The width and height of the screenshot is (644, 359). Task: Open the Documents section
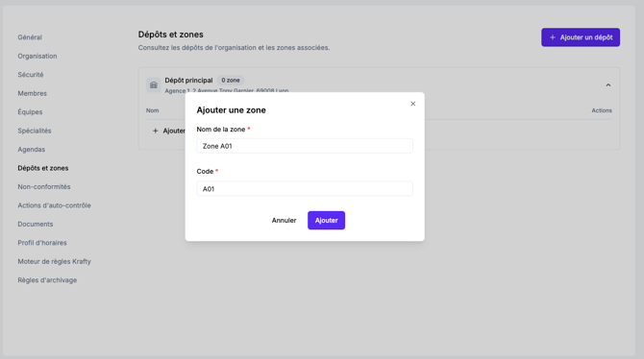(x=36, y=224)
